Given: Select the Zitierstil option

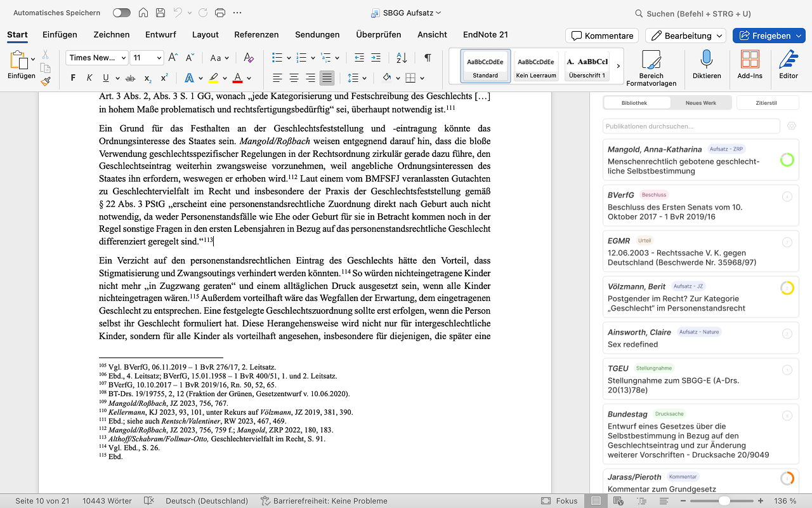Looking at the screenshot, I should click(766, 102).
